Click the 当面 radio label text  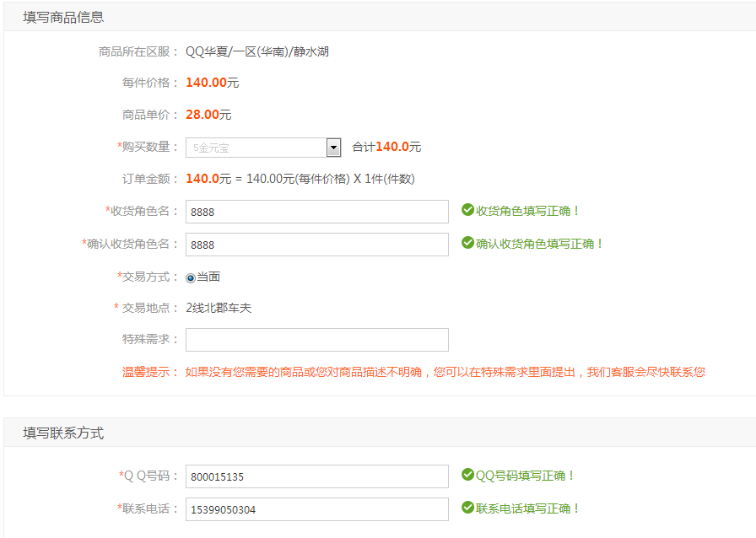coord(208,277)
